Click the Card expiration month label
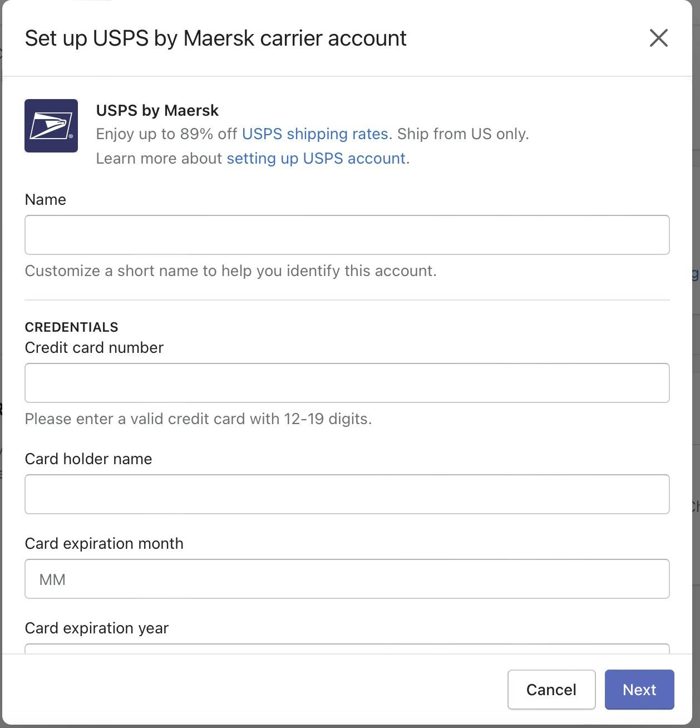Viewport: 700px width, 728px height. [x=104, y=544]
